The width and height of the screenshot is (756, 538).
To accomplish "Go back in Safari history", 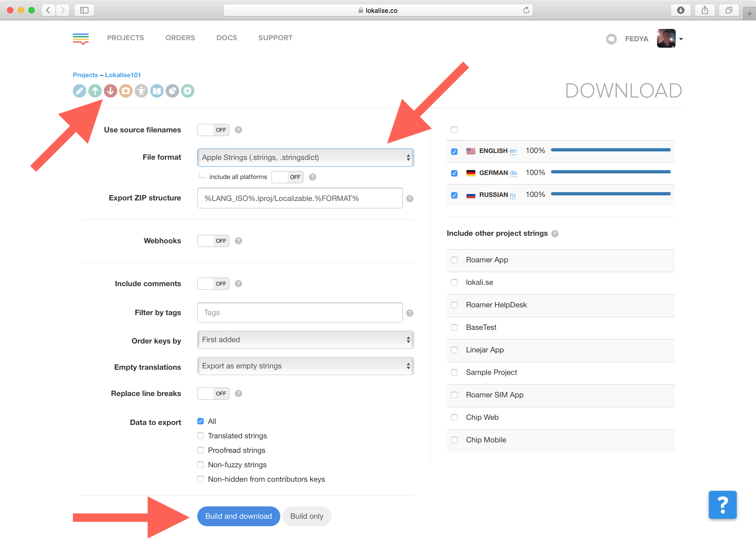I will [48, 10].
